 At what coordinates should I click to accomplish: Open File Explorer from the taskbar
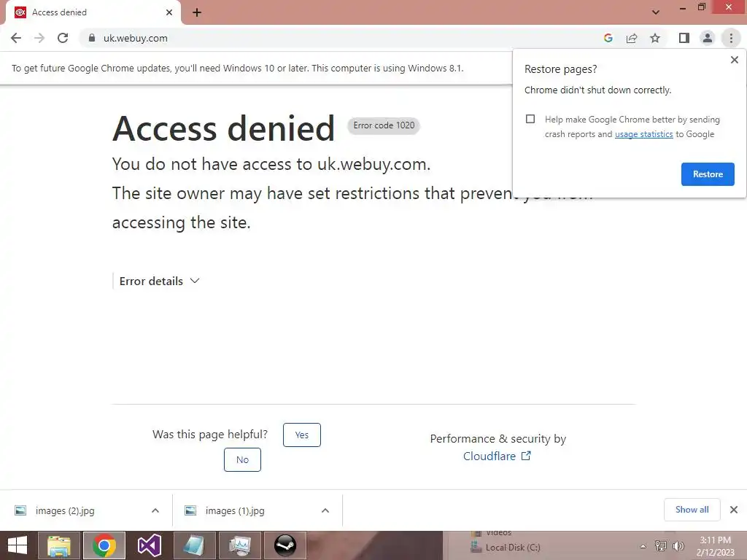click(x=58, y=545)
